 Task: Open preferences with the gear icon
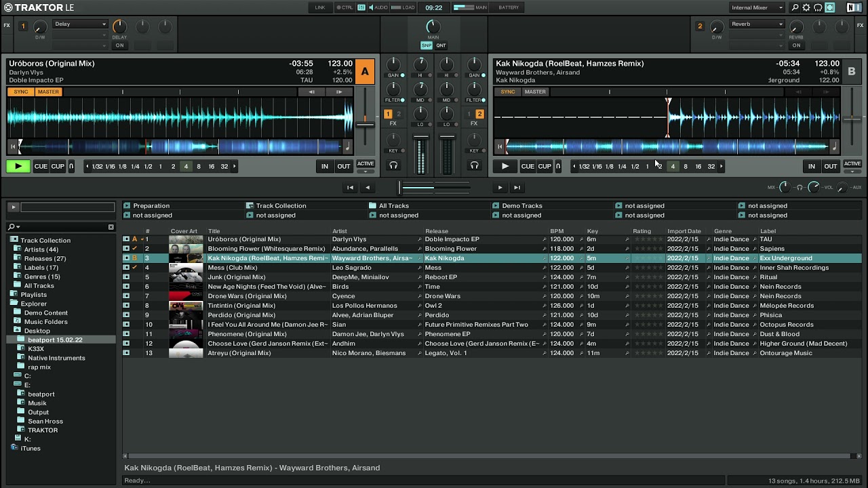click(x=806, y=7)
